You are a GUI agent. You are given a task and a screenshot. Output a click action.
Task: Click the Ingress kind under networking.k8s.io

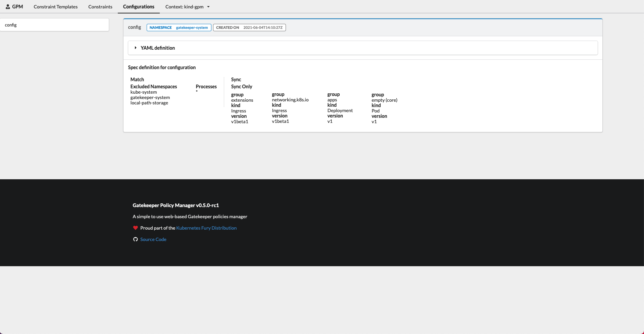point(279,110)
